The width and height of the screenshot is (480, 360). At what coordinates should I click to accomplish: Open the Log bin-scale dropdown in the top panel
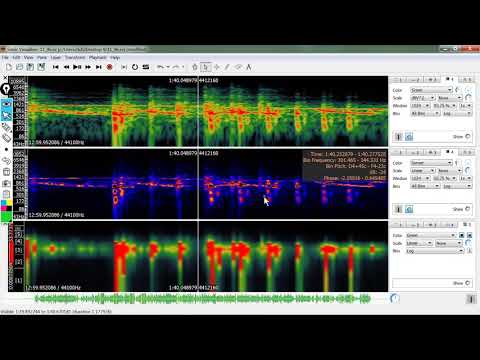click(x=457, y=114)
